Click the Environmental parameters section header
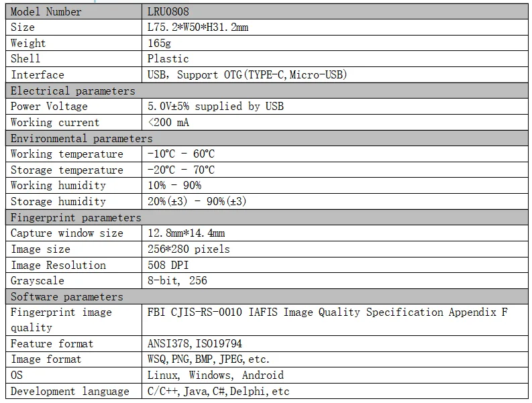 click(267, 138)
